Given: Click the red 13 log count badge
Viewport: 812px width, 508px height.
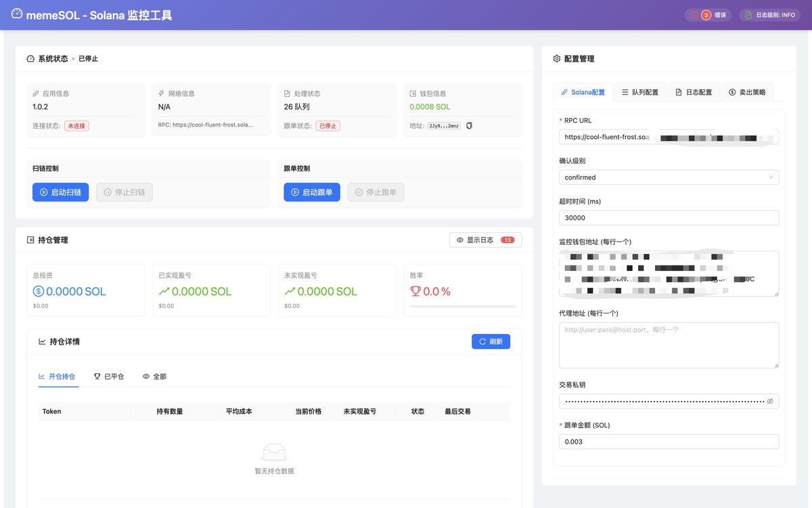Looking at the screenshot, I should [507, 240].
